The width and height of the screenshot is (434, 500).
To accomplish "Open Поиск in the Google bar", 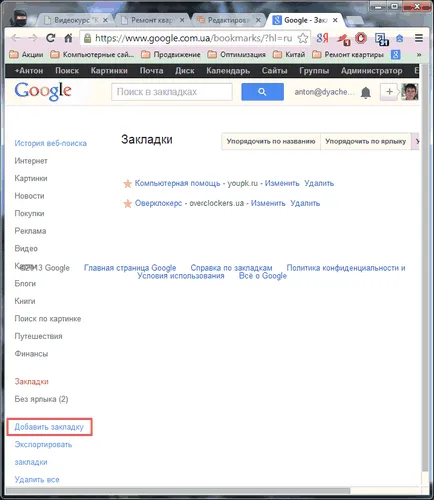I will tap(67, 71).
